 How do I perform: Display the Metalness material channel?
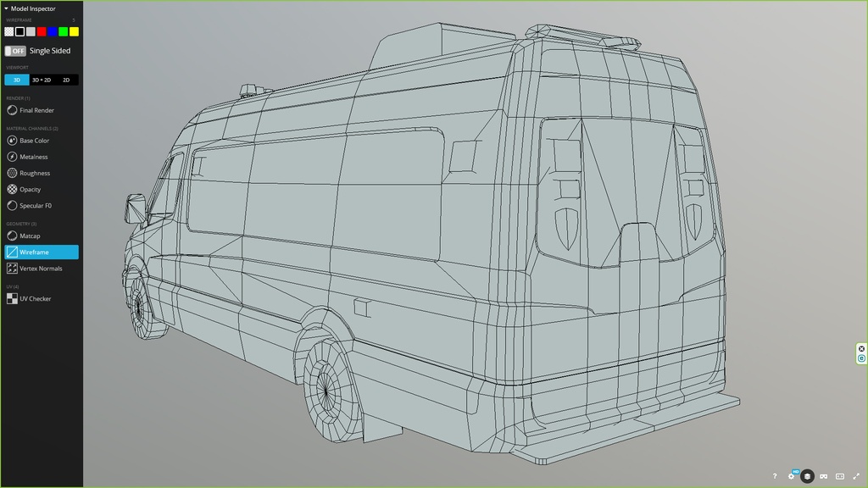pyautogui.click(x=34, y=157)
